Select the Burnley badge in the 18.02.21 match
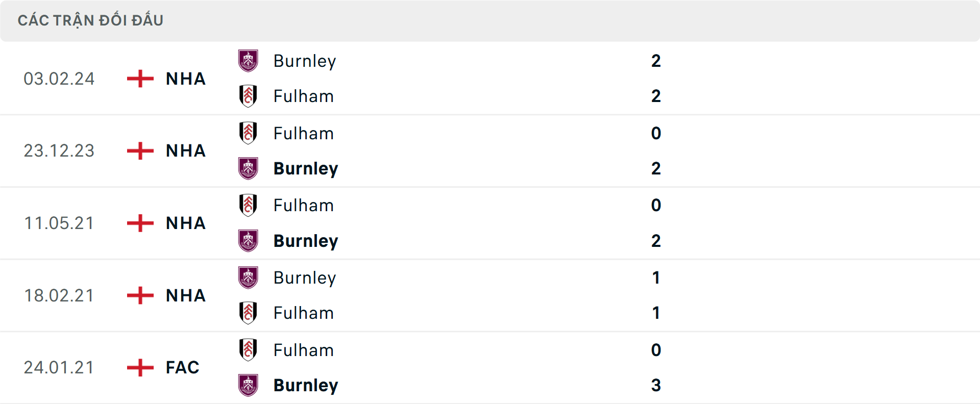Image resolution: width=980 pixels, height=404 pixels. point(249,277)
